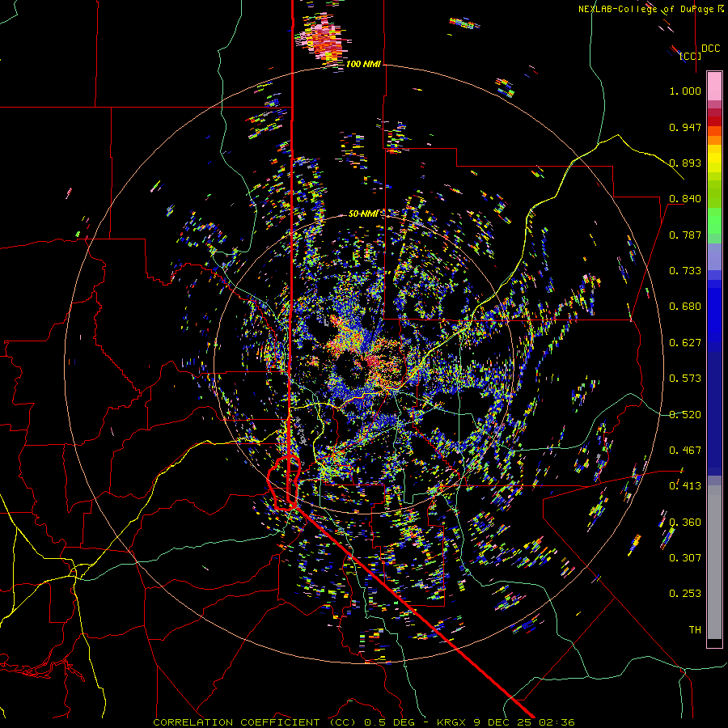Select the 0.413 scale value
The image size is (728, 728).
[x=685, y=486]
